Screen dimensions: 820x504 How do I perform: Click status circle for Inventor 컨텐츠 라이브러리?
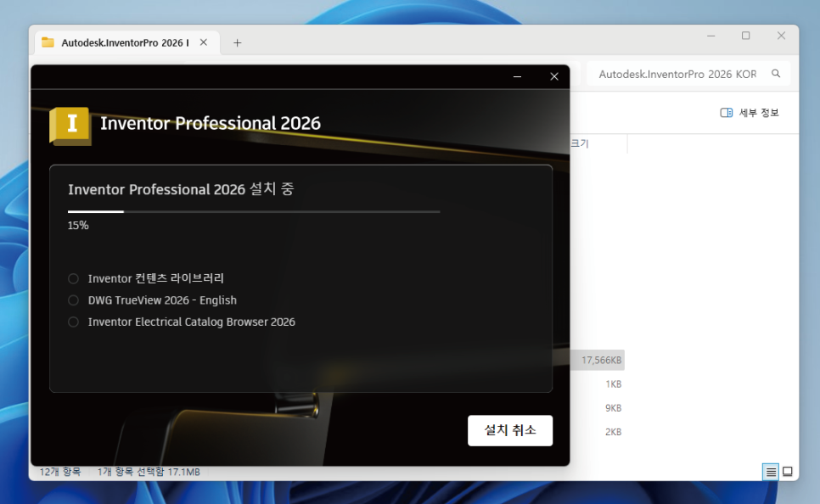coord(73,278)
